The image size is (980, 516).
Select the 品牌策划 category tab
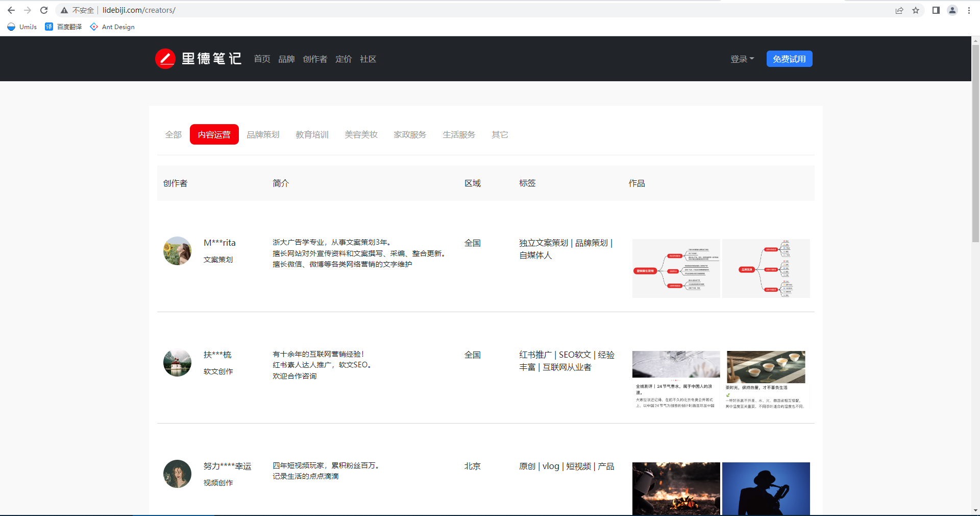pos(263,134)
